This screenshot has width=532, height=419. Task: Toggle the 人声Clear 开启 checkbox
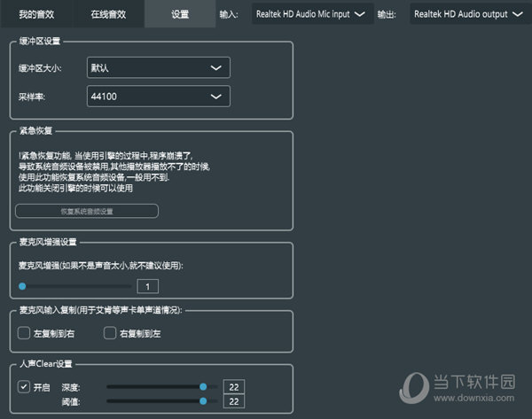[24, 386]
